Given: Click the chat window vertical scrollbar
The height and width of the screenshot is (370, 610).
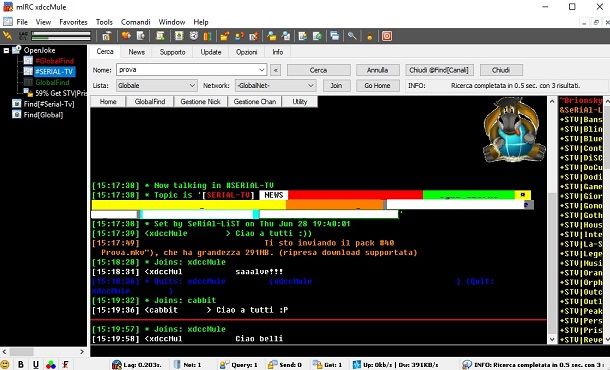Looking at the screenshot, I should 552,220.
